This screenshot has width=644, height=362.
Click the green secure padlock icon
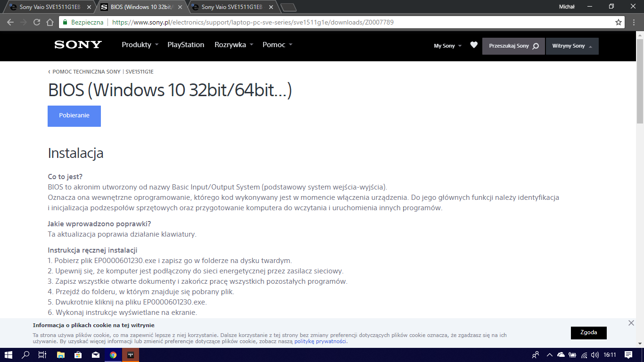pyautogui.click(x=66, y=22)
